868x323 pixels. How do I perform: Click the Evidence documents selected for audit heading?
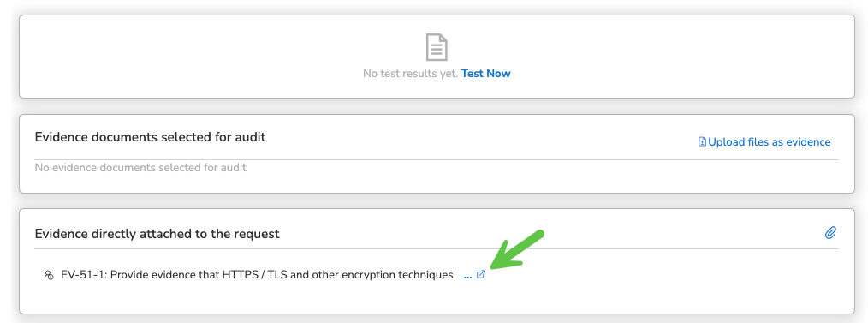tap(150, 137)
